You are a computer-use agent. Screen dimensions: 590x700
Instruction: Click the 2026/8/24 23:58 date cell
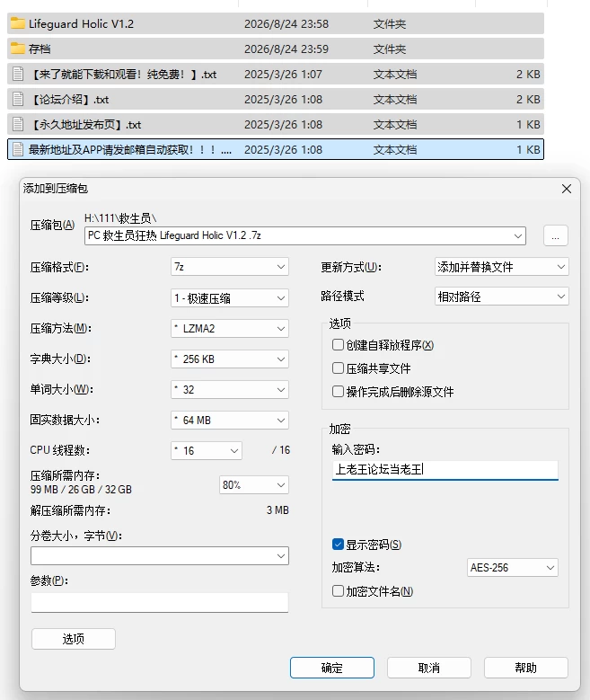(x=286, y=23)
